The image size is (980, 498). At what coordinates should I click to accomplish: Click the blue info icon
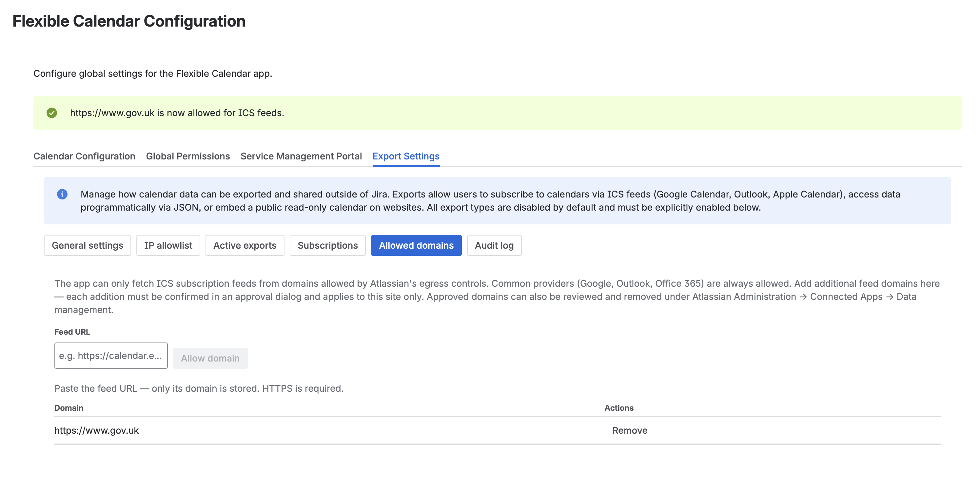62,194
